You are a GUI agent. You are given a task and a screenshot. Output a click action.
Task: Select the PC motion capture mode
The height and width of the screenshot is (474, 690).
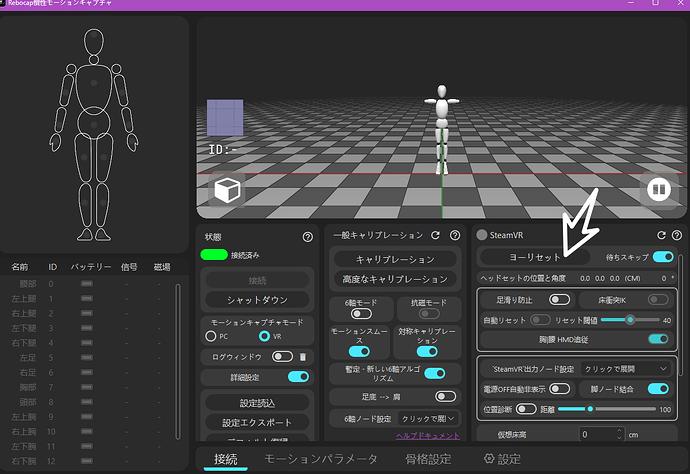211,336
